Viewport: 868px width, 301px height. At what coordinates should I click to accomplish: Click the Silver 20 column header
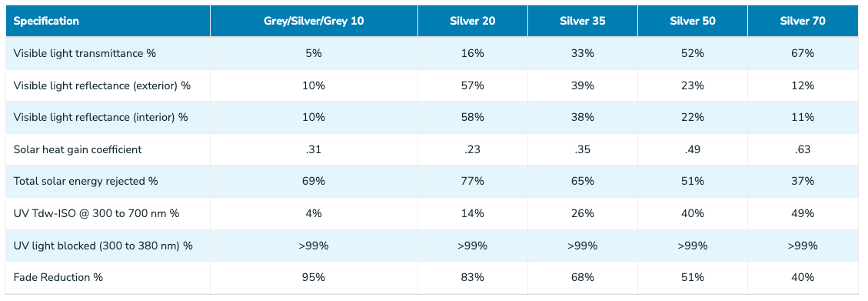[x=472, y=22]
